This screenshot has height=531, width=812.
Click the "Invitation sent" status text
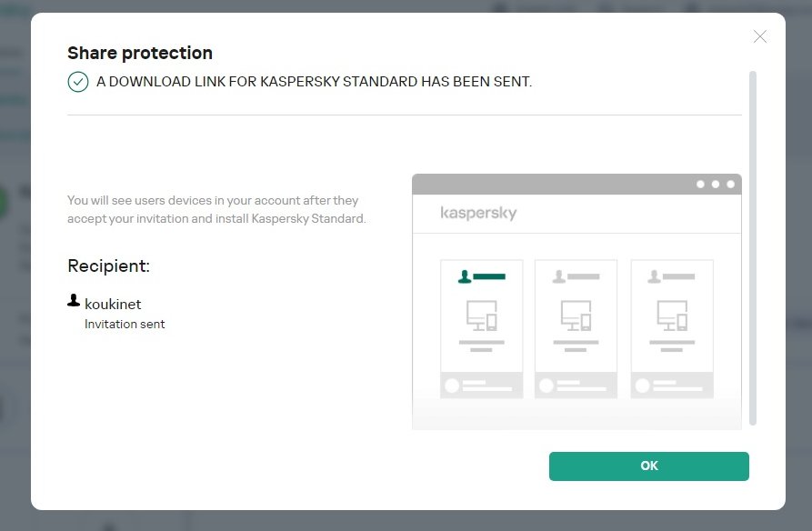(x=125, y=324)
